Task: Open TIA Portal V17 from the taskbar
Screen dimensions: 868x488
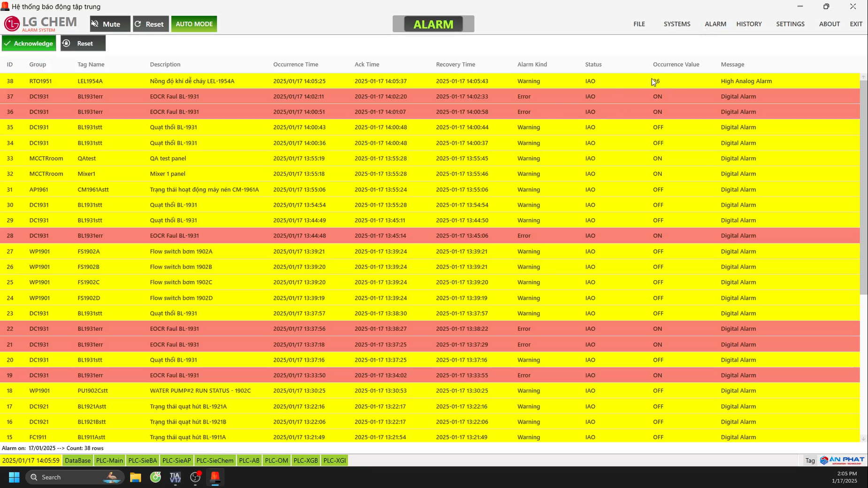Action: 175,477
